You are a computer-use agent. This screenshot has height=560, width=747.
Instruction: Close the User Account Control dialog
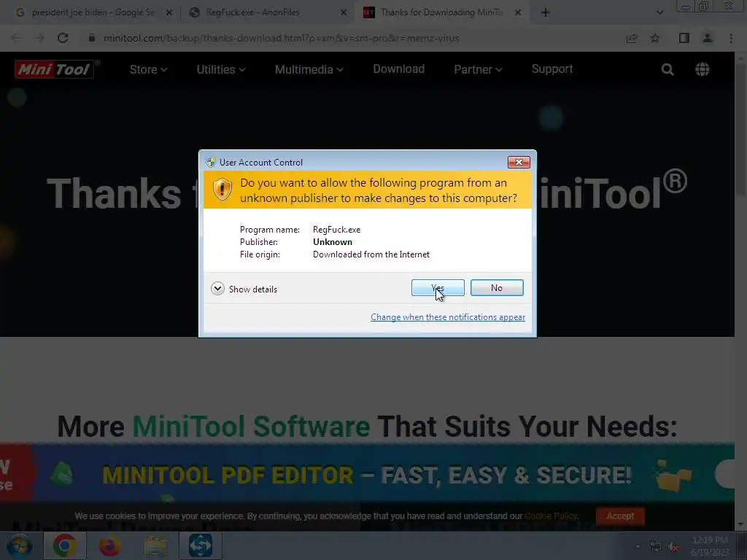point(519,163)
